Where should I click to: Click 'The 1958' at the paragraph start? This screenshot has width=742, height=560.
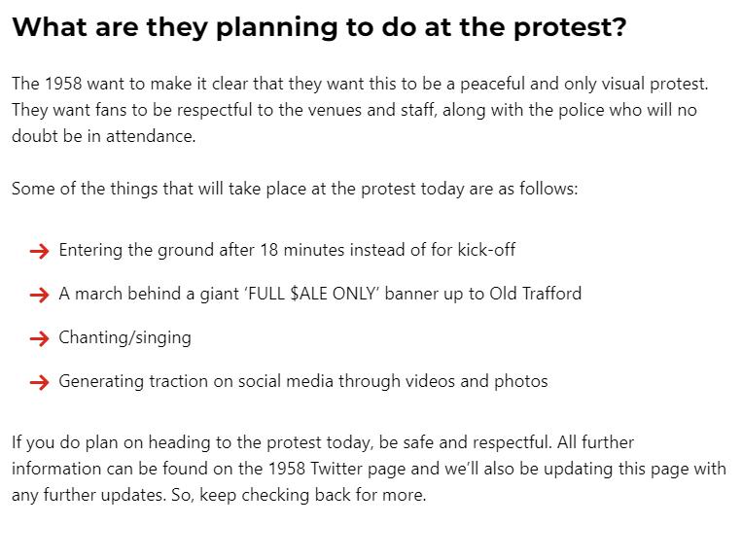(x=47, y=84)
